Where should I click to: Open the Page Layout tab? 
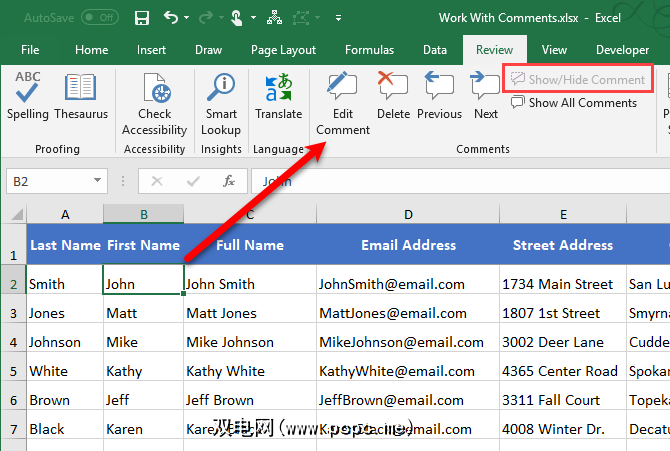click(x=283, y=50)
